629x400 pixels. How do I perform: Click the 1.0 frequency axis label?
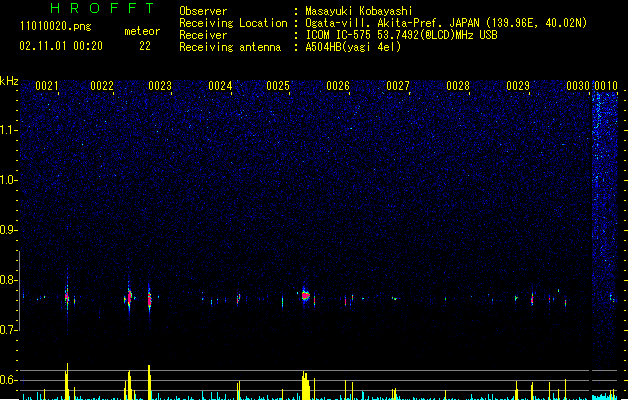(x=8, y=180)
